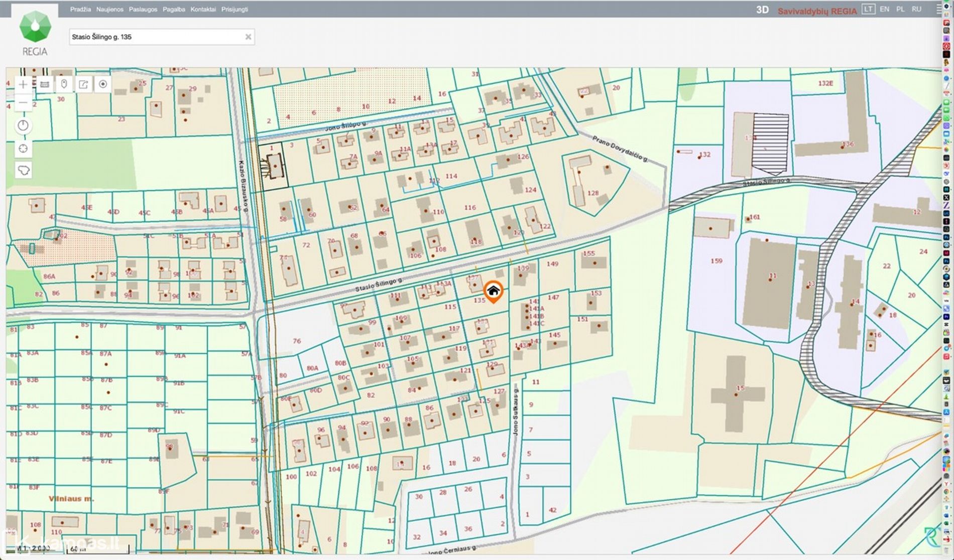Click the orange house marker at 135
The height and width of the screenshot is (560, 954).
[494, 292]
